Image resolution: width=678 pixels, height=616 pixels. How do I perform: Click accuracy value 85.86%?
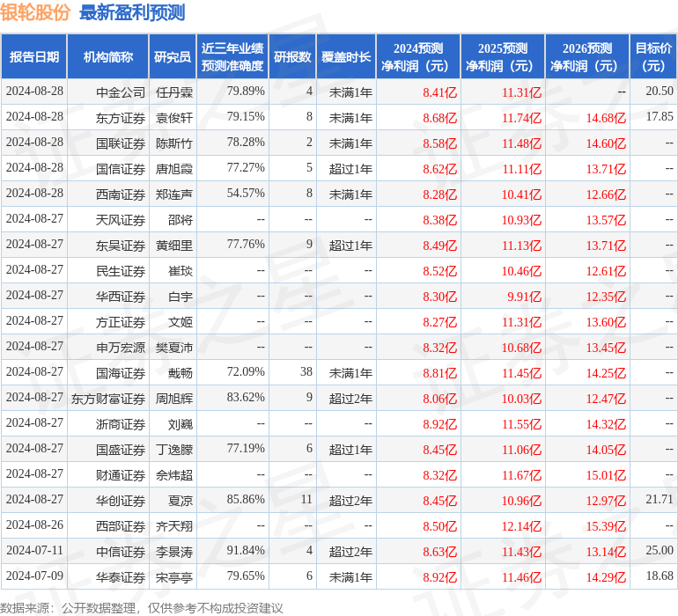246,499
